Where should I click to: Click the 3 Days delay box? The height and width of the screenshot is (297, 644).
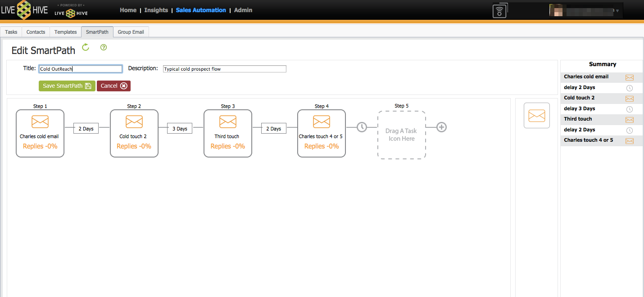[180, 129]
